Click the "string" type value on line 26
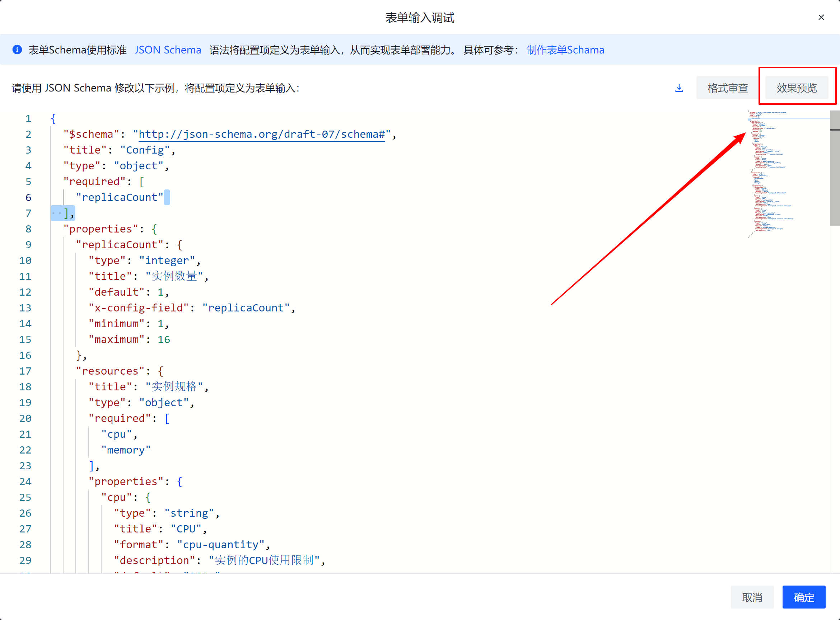The height and width of the screenshot is (620, 840). (189, 513)
